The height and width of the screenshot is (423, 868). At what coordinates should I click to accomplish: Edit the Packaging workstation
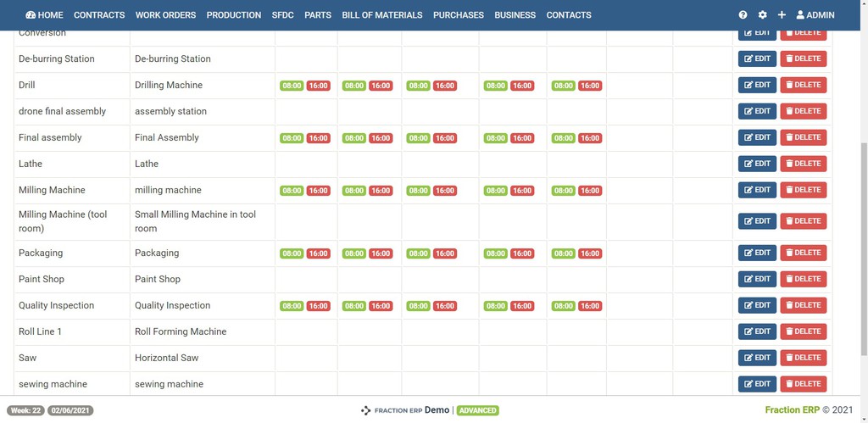(757, 253)
